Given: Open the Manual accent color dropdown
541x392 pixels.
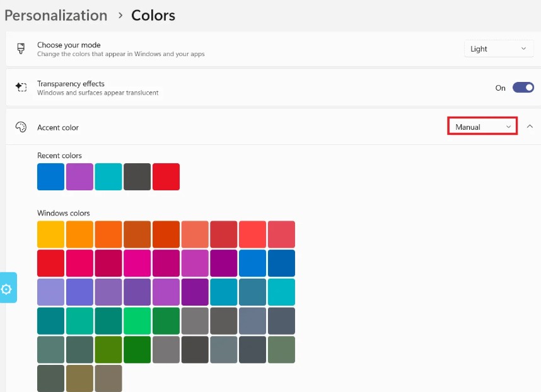Looking at the screenshot, I should [482, 127].
